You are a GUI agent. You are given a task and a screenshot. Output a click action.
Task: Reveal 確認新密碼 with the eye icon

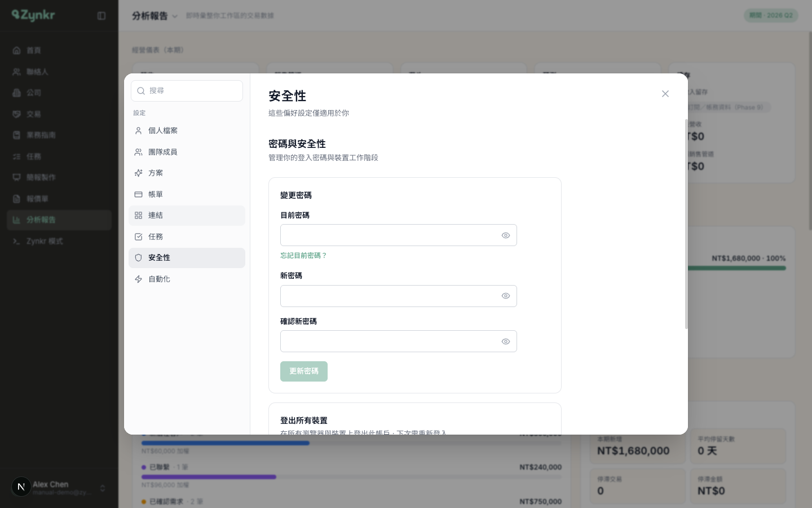coord(506,341)
